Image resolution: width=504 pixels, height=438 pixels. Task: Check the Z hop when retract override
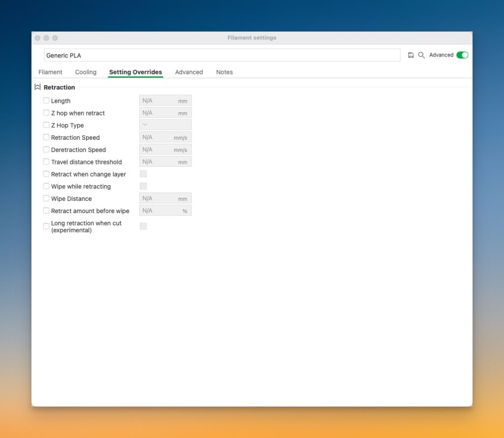coord(46,113)
